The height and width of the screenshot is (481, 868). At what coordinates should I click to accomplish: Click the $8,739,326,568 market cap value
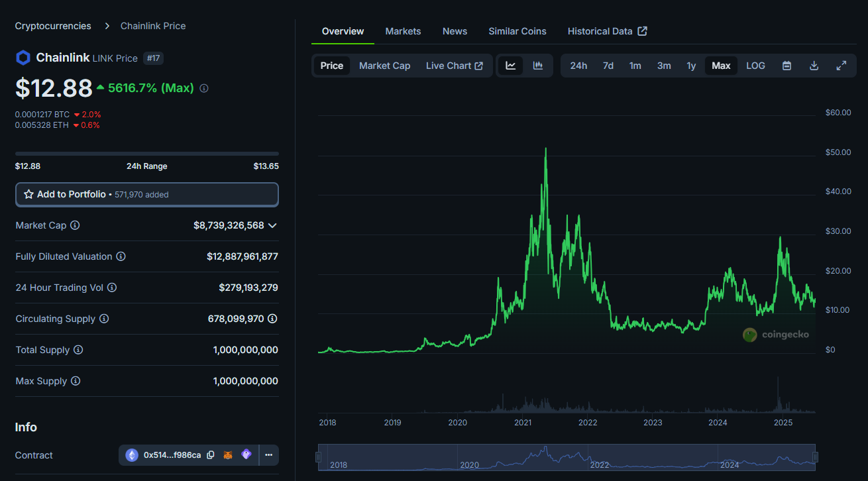point(229,225)
